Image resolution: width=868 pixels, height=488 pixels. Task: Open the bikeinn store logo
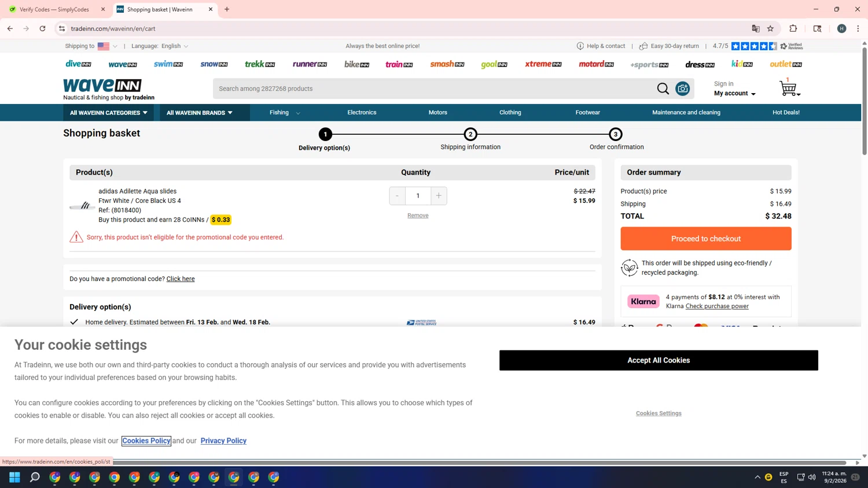[x=356, y=64]
